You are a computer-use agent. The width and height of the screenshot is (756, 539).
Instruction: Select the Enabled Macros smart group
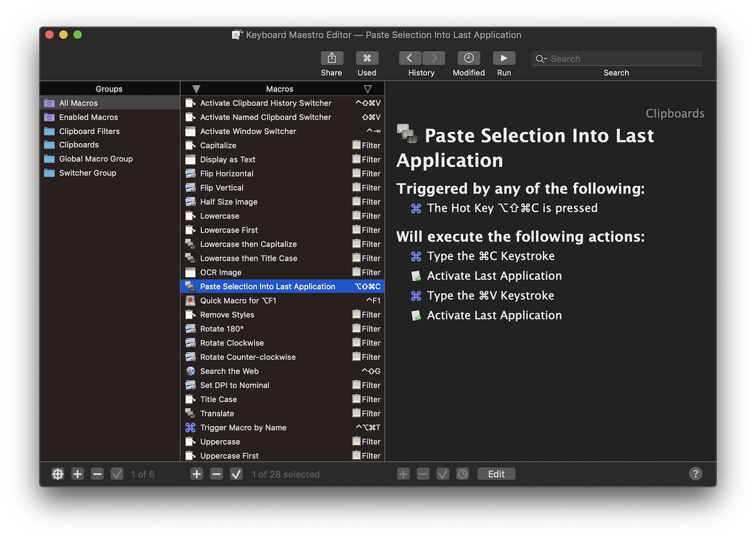tap(110, 117)
